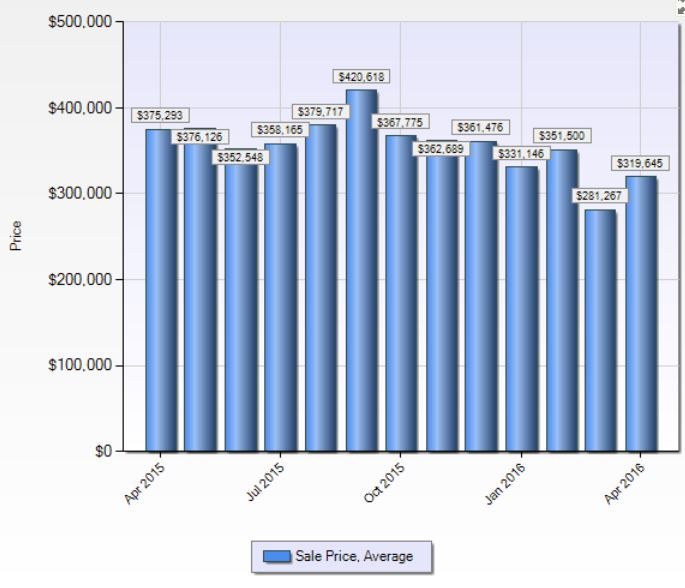The height and width of the screenshot is (588, 685).
Task: Select the $375,293 data label
Action: tap(160, 115)
